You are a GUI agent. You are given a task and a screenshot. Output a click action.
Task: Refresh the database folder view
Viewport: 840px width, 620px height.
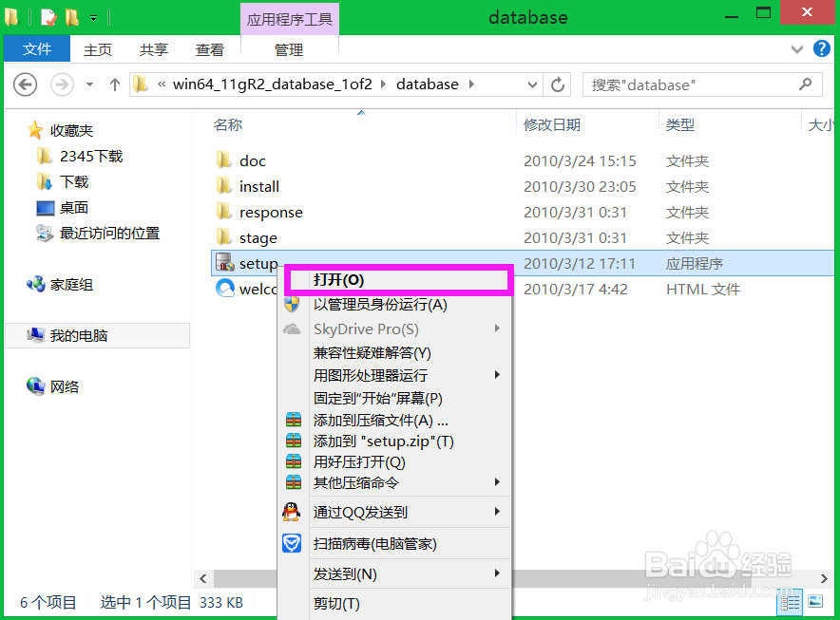558,85
